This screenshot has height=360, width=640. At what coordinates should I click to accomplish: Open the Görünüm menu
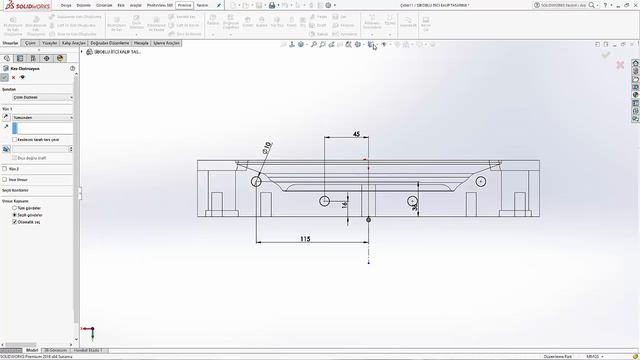coord(104,5)
